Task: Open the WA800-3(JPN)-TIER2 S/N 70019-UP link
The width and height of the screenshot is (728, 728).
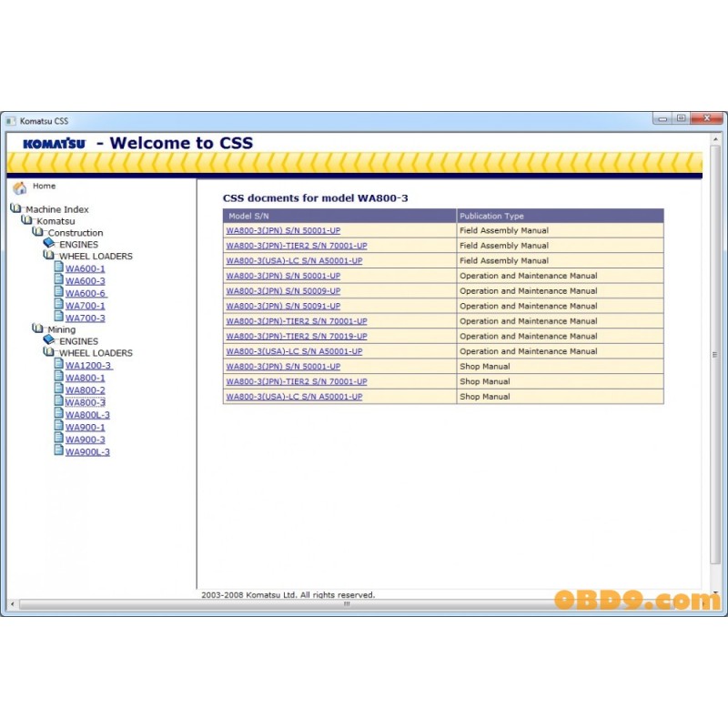Action: point(297,336)
